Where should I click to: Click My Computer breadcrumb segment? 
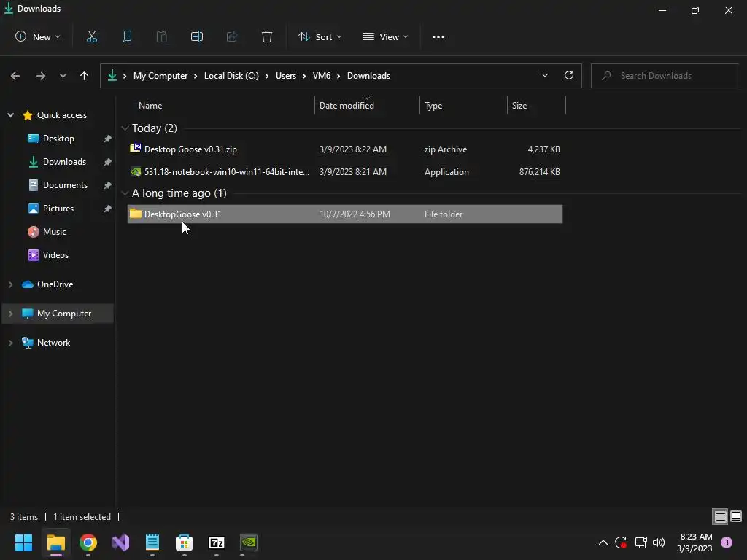pyautogui.click(x=160, y=76)
